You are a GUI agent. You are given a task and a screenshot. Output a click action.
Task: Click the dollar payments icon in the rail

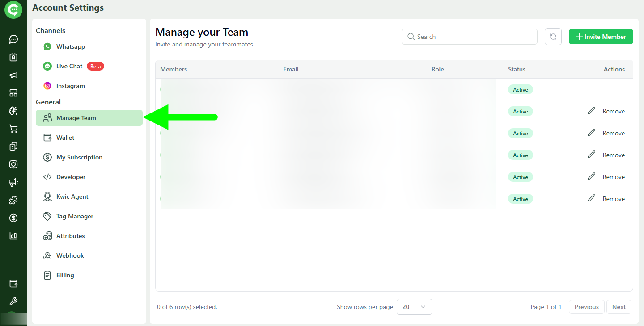point(13,218)
